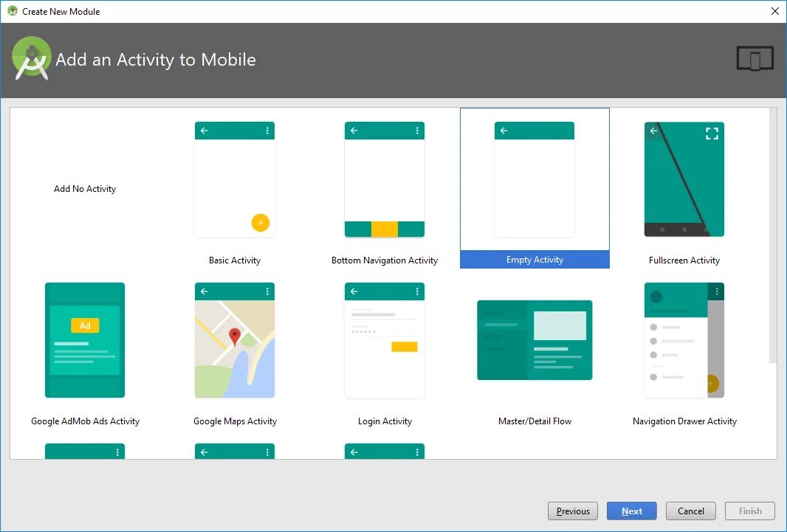This screenshot has height=532, width=787.
Task: Click the Google AdMob Ads Activity label
Action: (86, 421)
